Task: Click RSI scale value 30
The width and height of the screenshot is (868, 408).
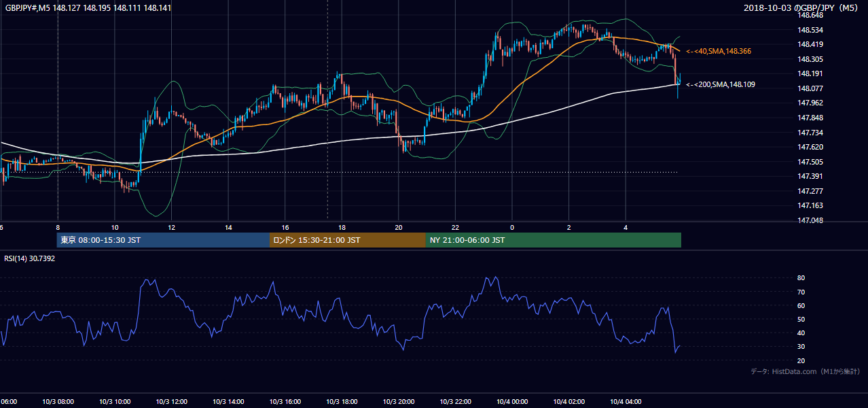Action: click(801, 347)
